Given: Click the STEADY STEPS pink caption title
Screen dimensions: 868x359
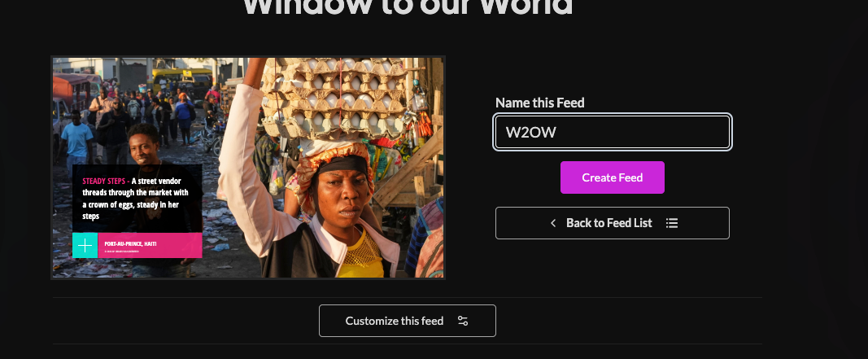Looking at the screenshot, I should coord(103,181).
